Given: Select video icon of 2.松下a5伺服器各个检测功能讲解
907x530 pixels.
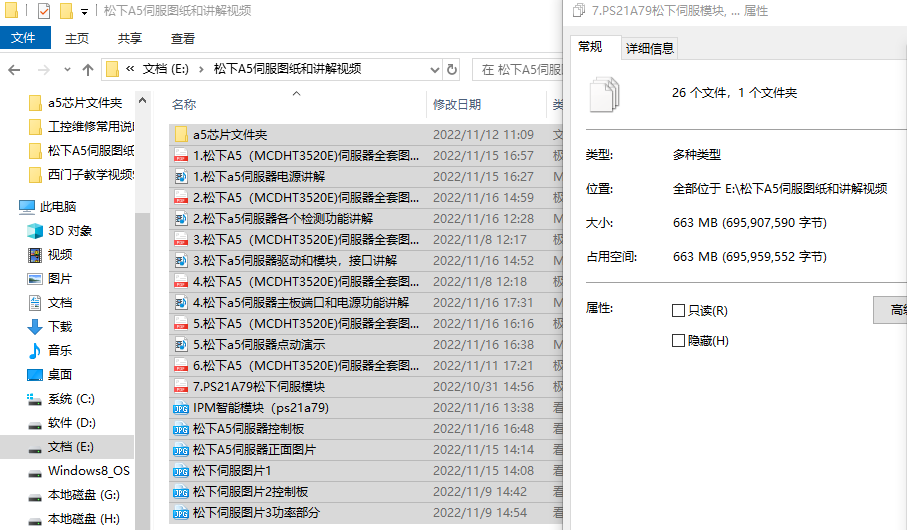Looking at the screenshot, I should coord(181,219).
